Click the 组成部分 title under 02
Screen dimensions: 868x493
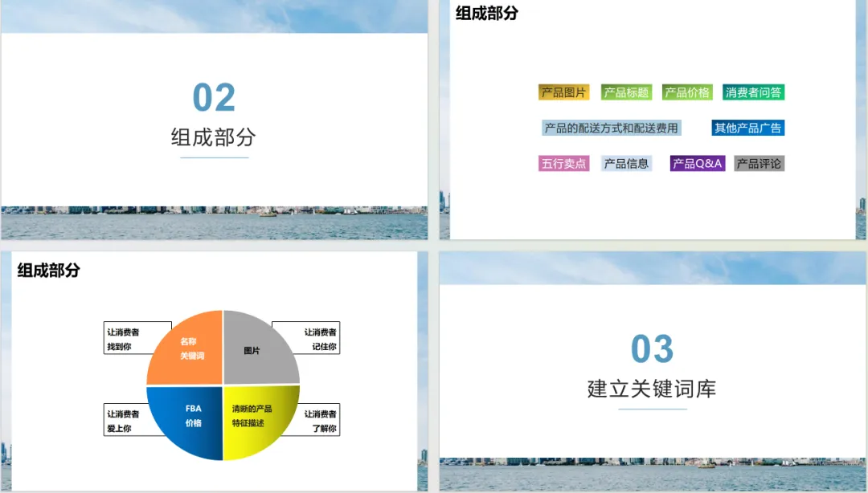point(214,137)
